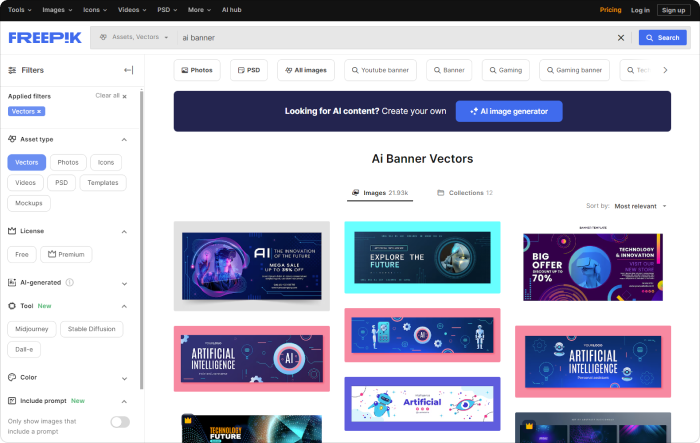Select the Premium license filter
Screen dimensions: 700x443
[x=66, y=255]
